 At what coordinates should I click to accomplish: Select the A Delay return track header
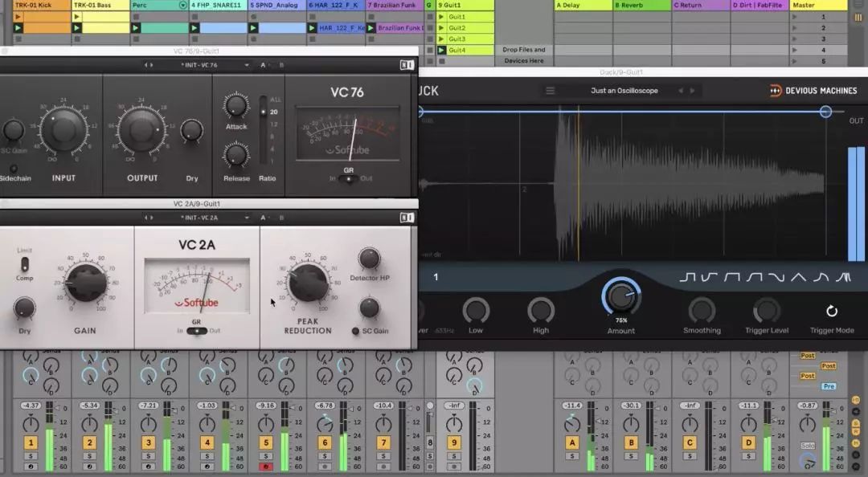click(583, 5)
